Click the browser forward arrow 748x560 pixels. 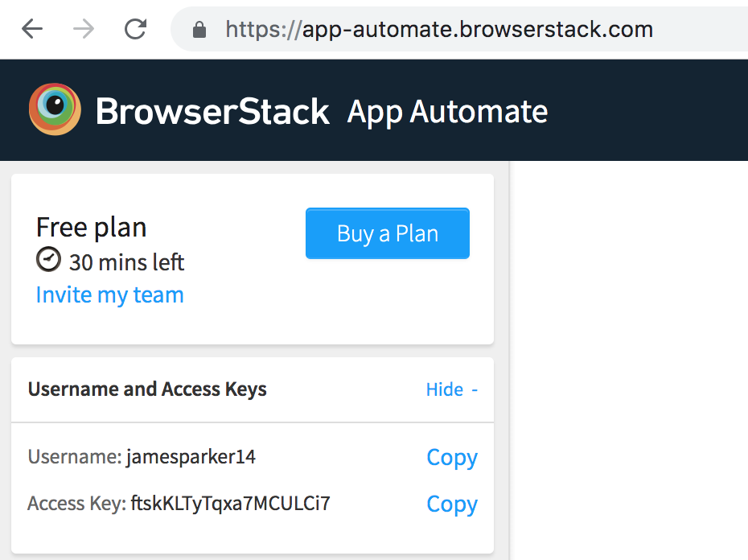84,29
